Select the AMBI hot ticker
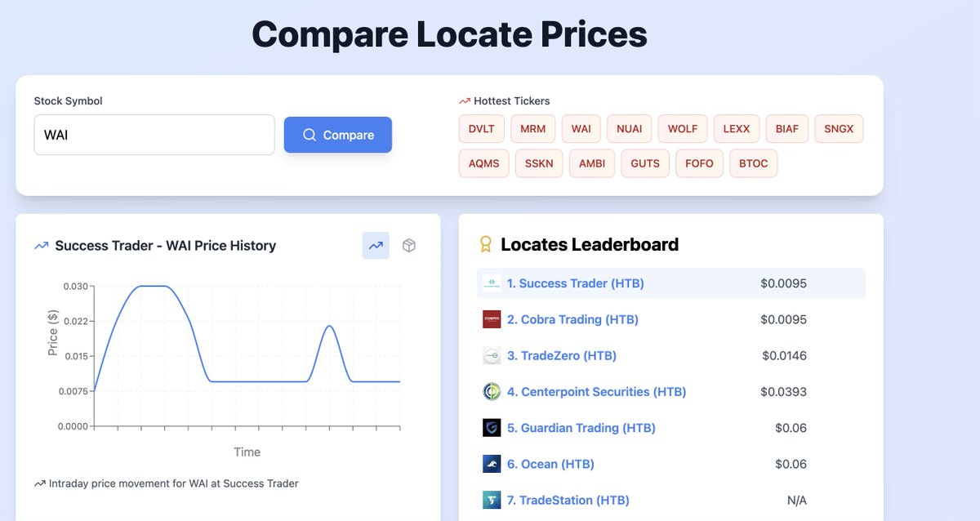The image size is (980, 521). coord(592,163)
